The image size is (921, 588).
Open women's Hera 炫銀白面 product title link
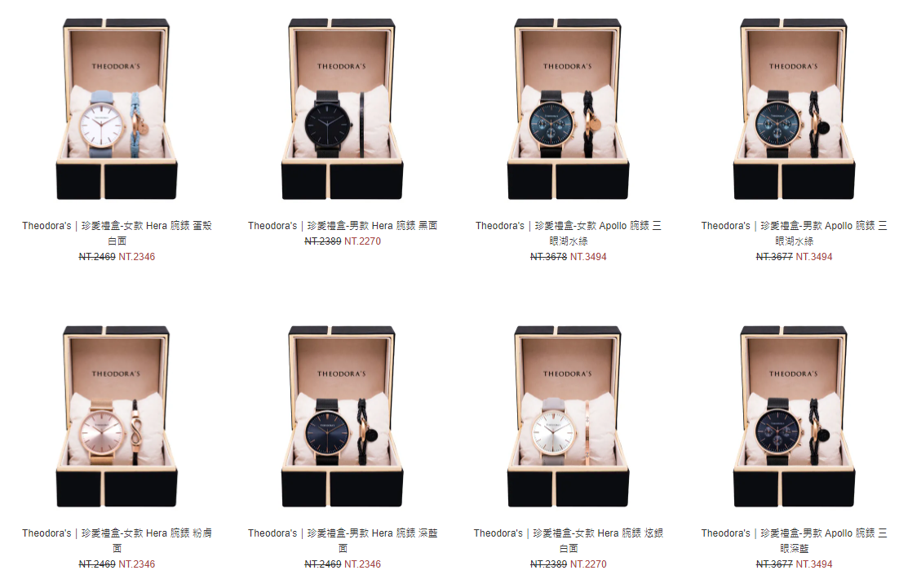point(568,541)
